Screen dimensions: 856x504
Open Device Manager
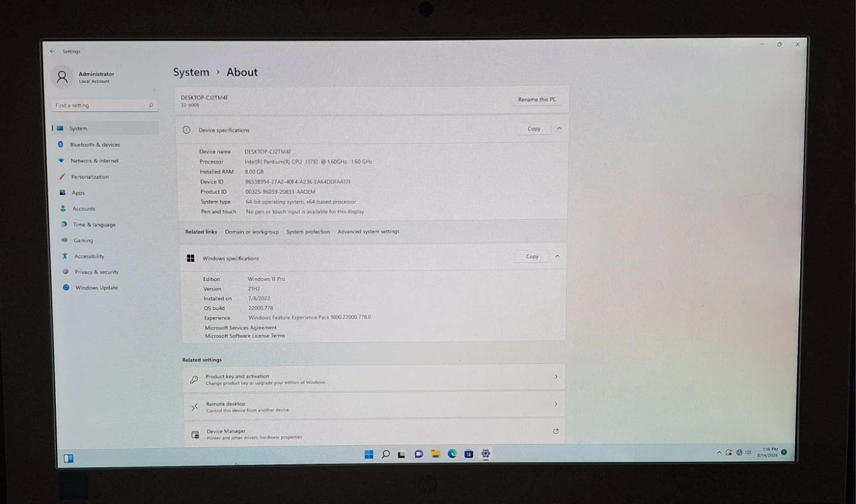click(x=375, y=433)
